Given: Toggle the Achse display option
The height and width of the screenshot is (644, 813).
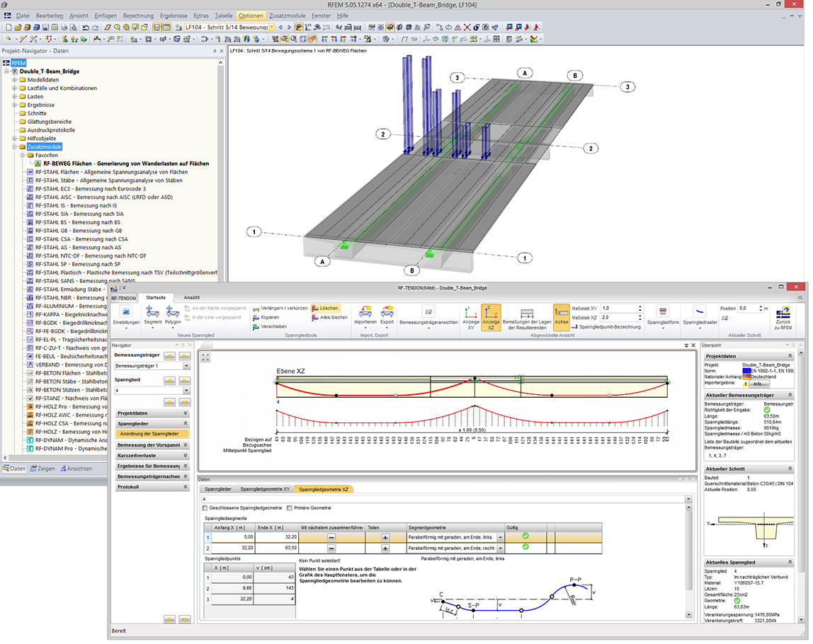Looking at the screenshot, I should tap(561, 318).
